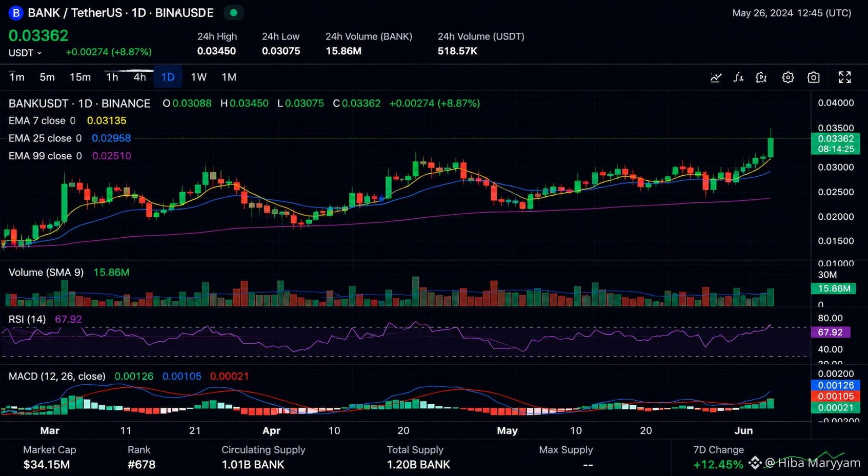The width and height of the screenshot is (868, 476).
Task: Click Total Supply 1.20B BANK
Action: click(418, 465)
